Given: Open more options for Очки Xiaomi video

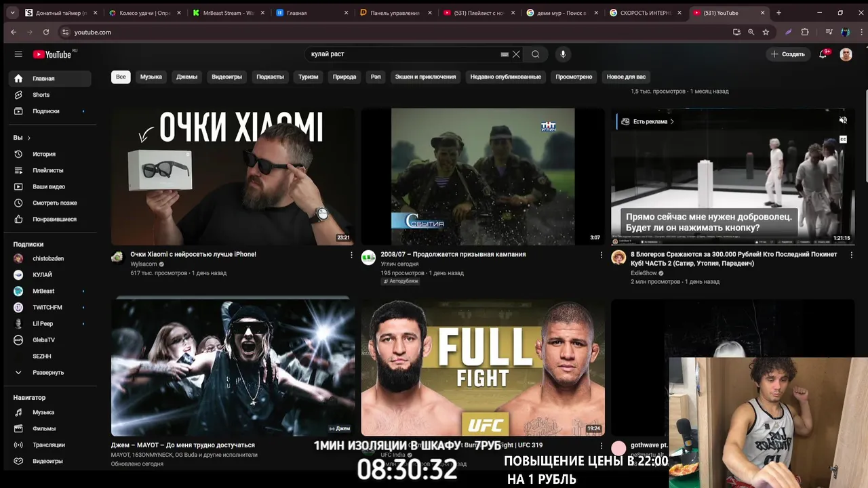Looking at the screenshot, I should [351, 255].
